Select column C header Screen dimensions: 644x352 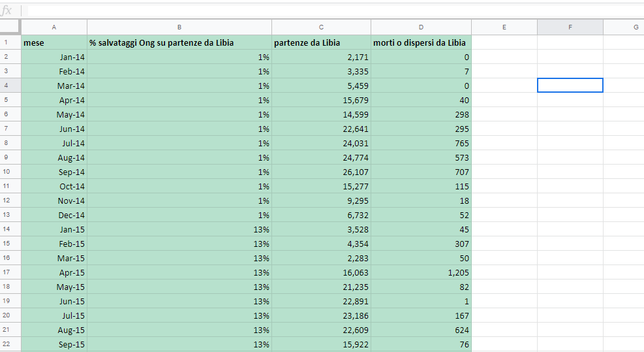click(321, 27)
